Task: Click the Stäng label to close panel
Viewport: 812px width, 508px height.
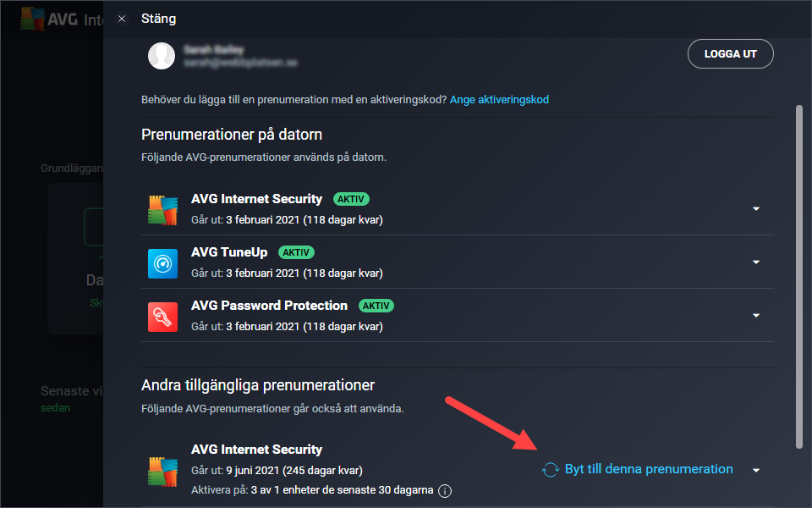Action: click(x=158, y=19)
